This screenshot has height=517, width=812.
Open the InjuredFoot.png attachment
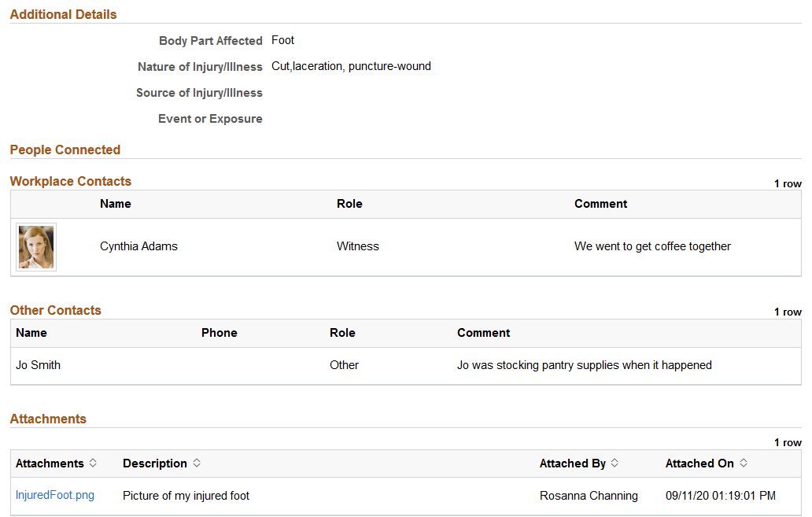pos(54,495)
